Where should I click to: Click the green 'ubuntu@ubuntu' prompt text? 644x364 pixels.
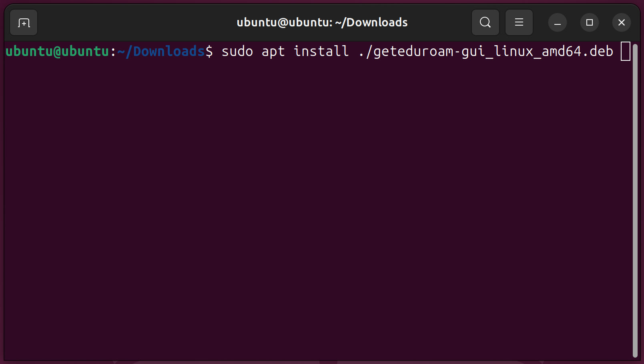coord(57,52)
